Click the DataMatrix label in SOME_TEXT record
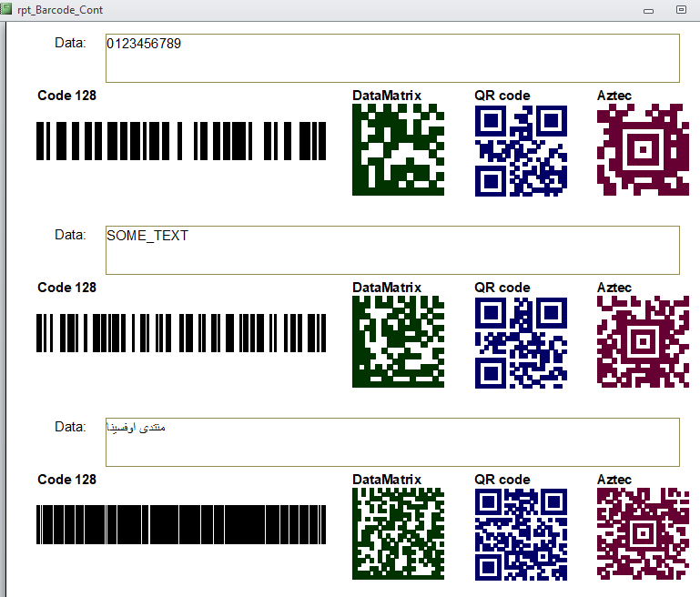 click(387, 288)
